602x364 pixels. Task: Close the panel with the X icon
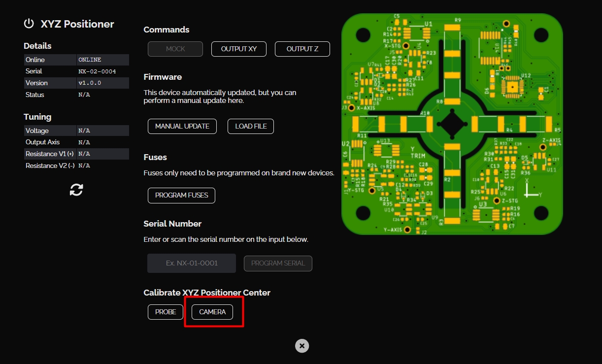point(302,346)
